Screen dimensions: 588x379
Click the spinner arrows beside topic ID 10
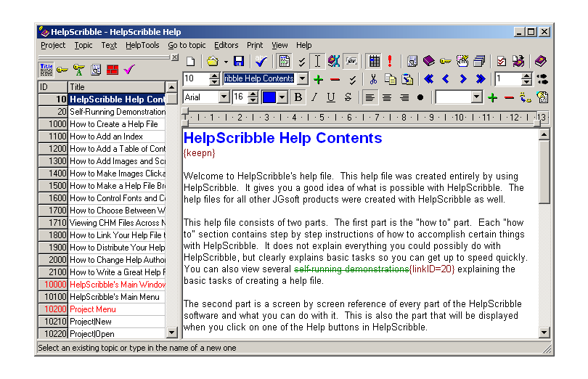[214, 79]
